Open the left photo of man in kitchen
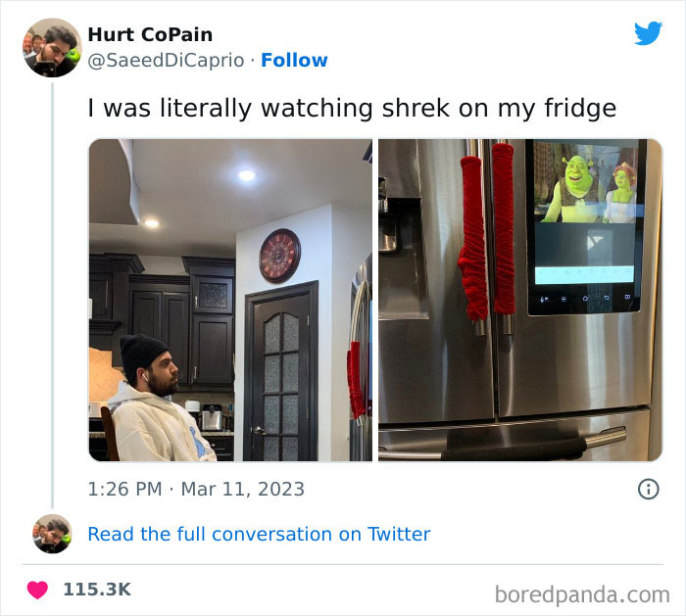Image resolution: width=686 pixels, height=616 pixels. (230, 300)
